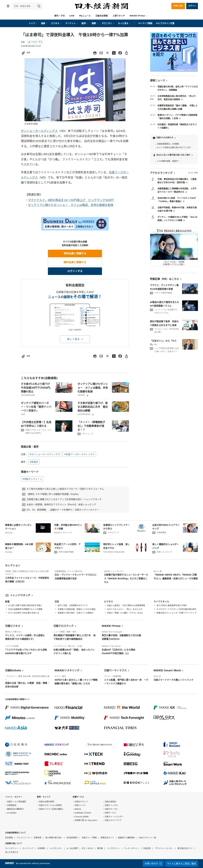203x868 pixels.
Task: Open the 日経会社情報 header menu item
Action: click(x=102, y=15)
